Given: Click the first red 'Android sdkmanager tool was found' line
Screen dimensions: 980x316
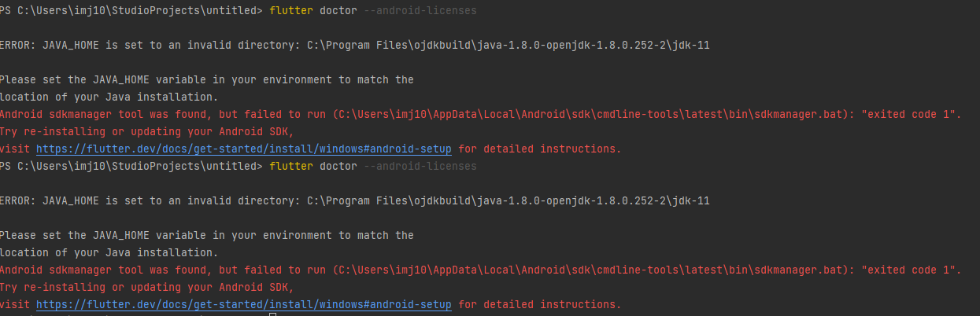Looking at the screenshot, I should (481, 114).
